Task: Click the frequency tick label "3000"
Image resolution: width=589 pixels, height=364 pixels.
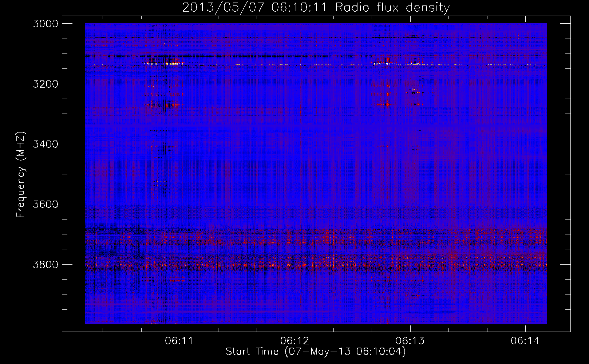Action: pos(46,24)
